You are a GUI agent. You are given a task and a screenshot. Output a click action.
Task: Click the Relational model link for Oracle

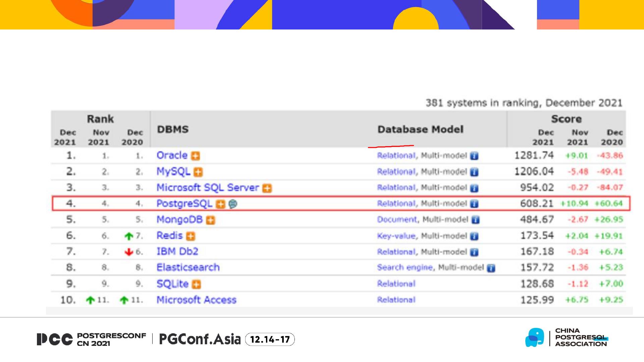[x=396, y=156]
